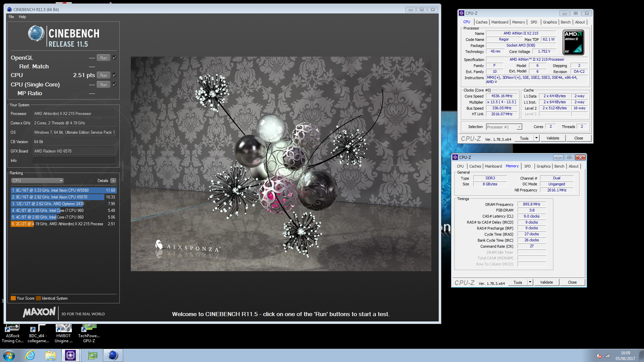Select ranking row AMD Opteron 2435

coord(63,204)
